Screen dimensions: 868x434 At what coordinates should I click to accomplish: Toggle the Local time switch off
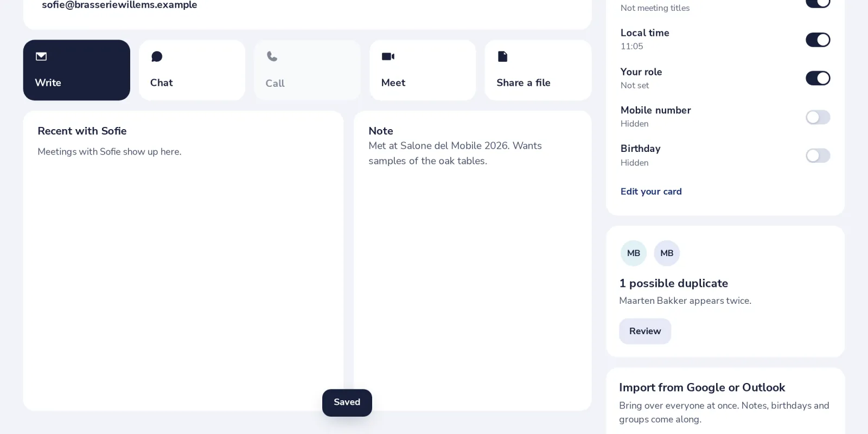click(818, 40)
